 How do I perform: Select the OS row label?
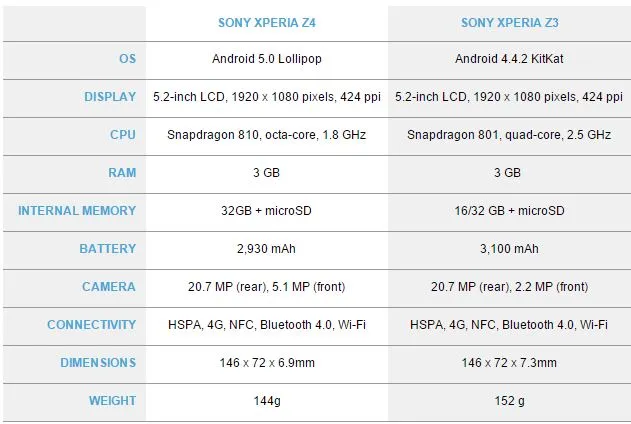[127, 59]
